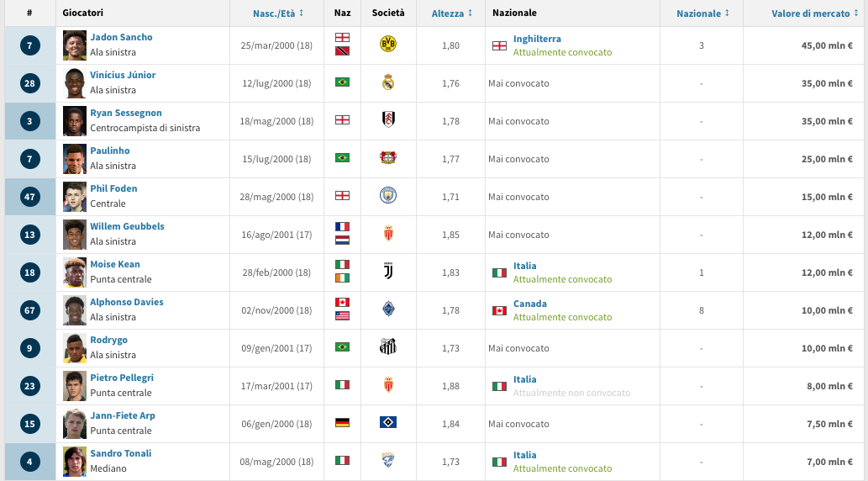Click Bayer Leverkusen crest in Paulinho row
Image resolution: width=868 pixels, height=481 pixels.
[x=388, y=157]
